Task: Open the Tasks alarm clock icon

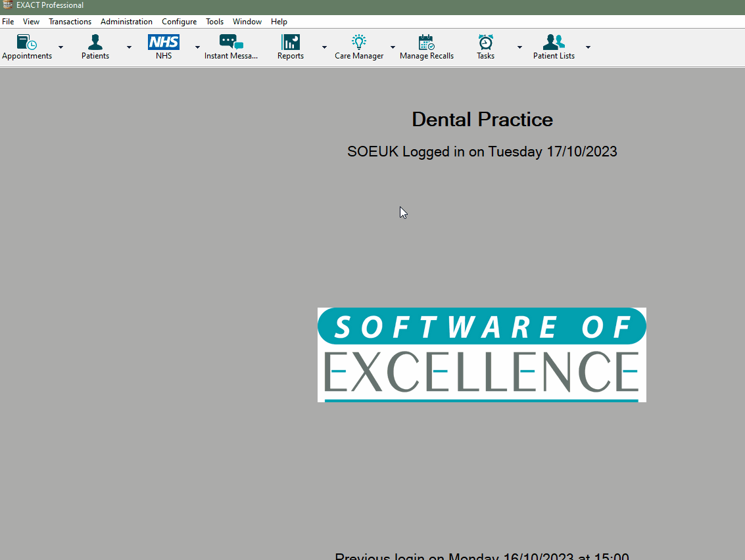Action: [485, 47]
